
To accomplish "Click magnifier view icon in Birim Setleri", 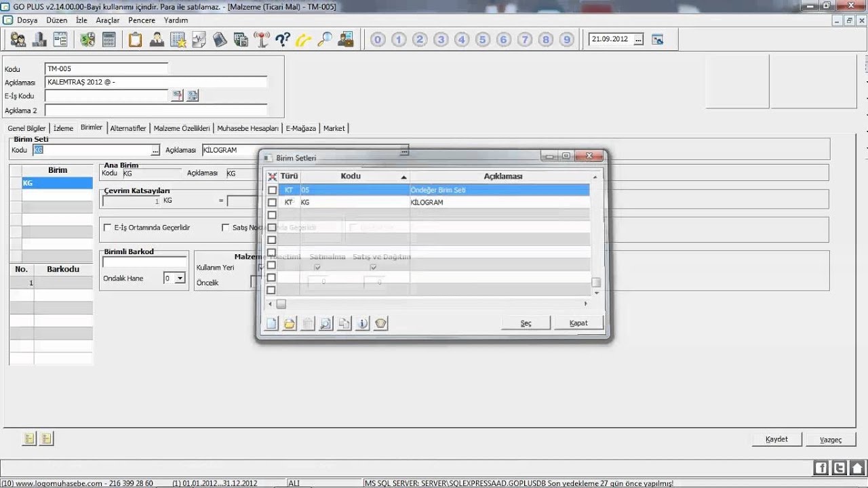I will (326, 323).
